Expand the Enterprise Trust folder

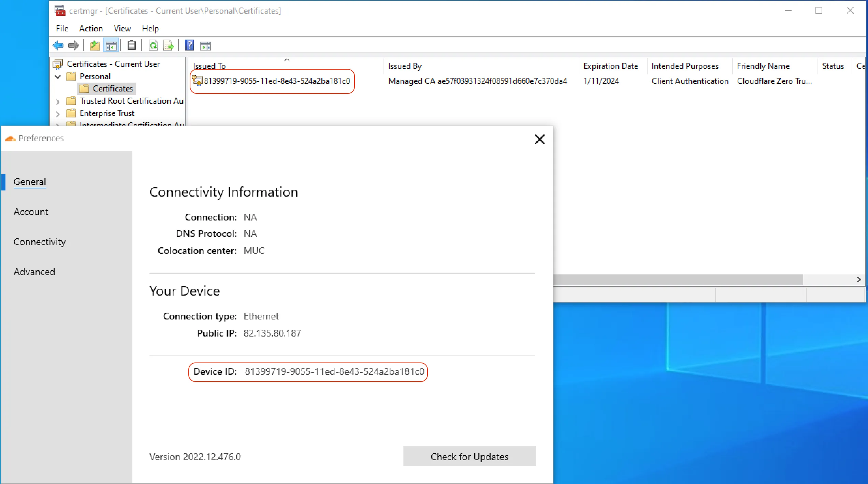coord(57,113)
